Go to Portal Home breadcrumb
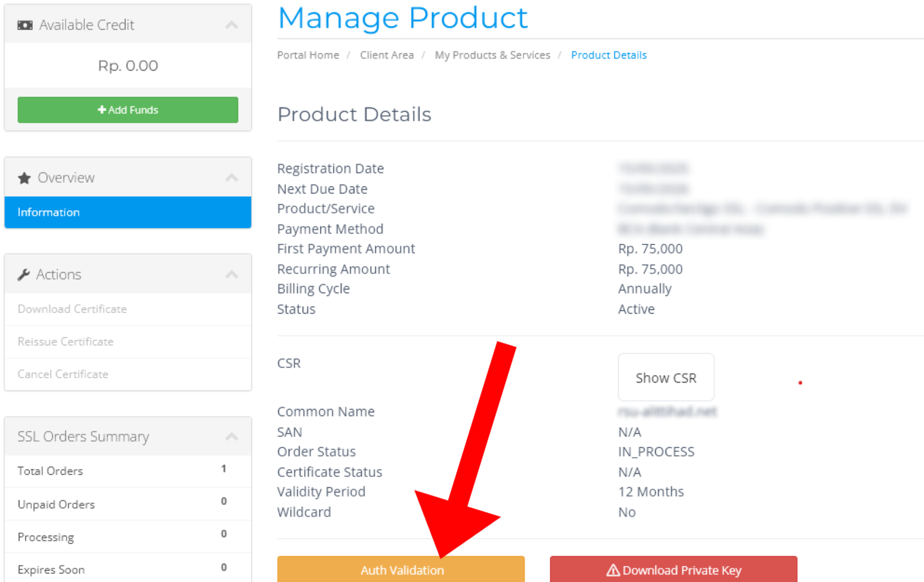Viewport: 924px width, 582px height. [x=308, y=55]
